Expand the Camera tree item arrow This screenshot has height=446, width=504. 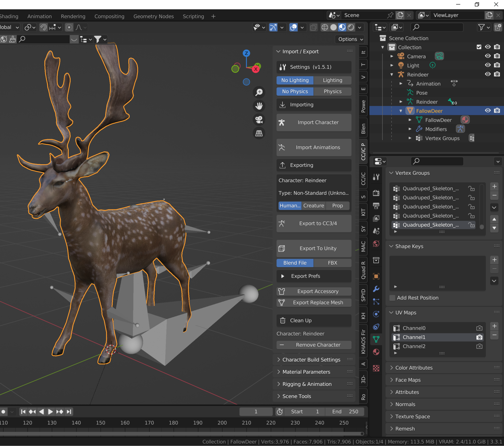pos(392,56)
